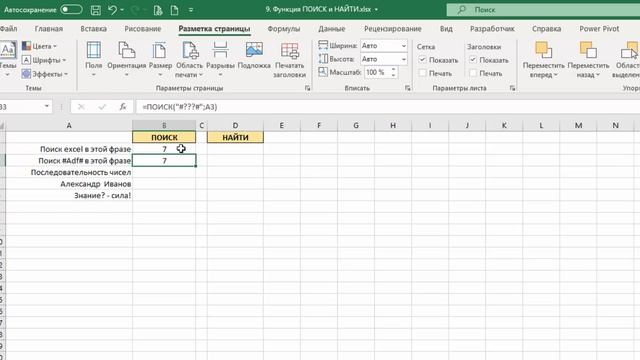Select cell 'Последовательность чисел'

coord(69,172)
